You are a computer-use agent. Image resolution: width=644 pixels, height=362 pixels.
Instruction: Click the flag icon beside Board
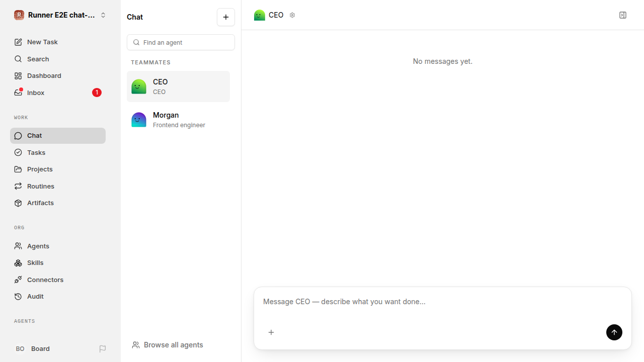tap(103, 349)
